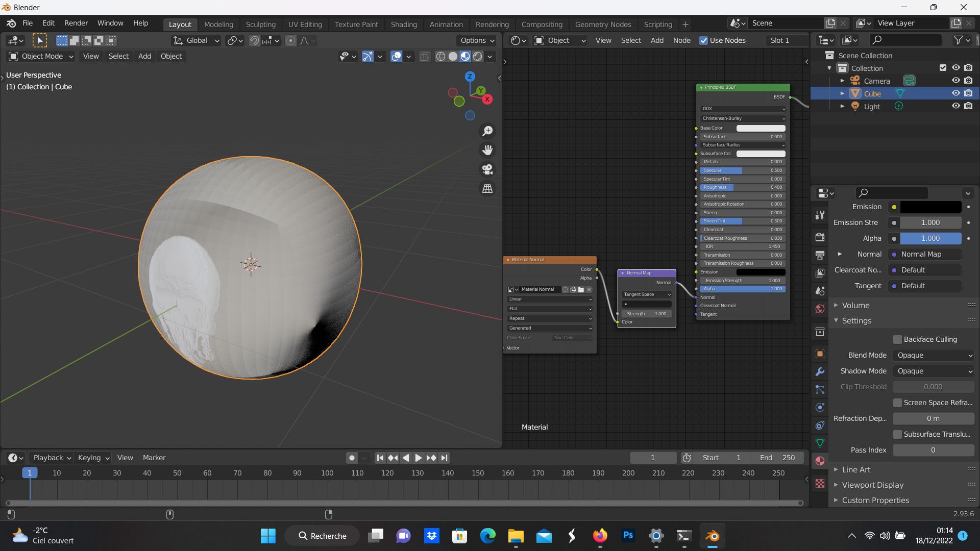Toggle Use Nodes checkbox

click(703, 41)
